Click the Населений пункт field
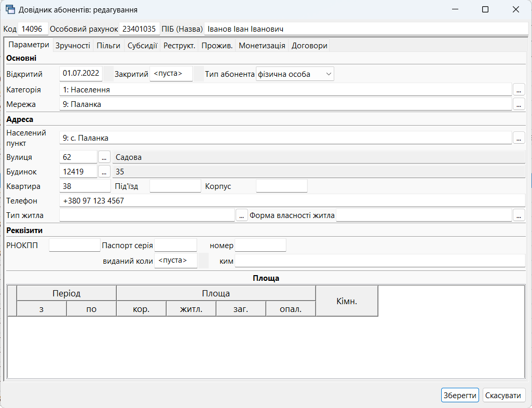532x408 pixels. 285,138
